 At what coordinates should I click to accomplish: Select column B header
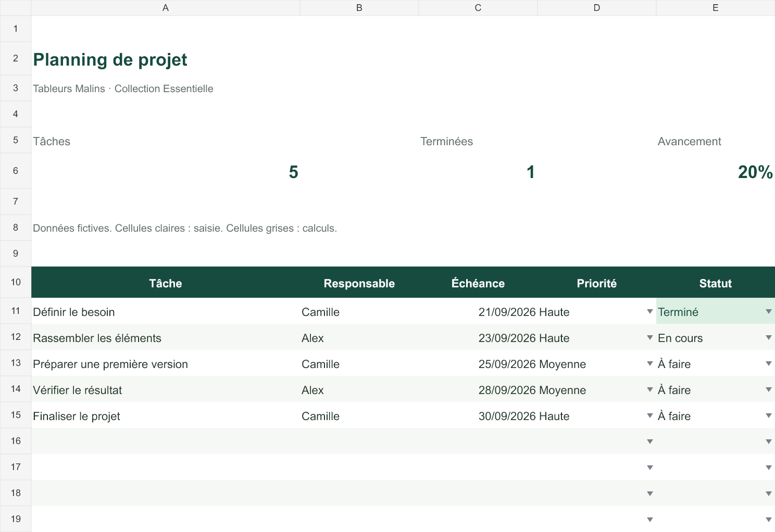(359, 8)
